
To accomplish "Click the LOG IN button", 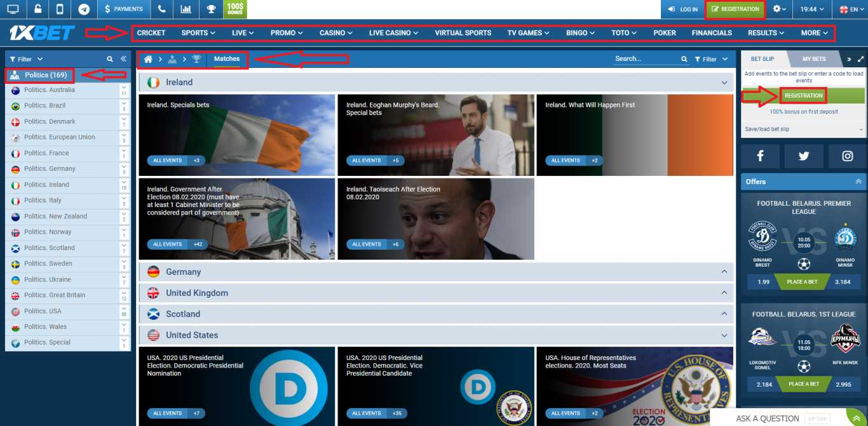I will [683, 9].
